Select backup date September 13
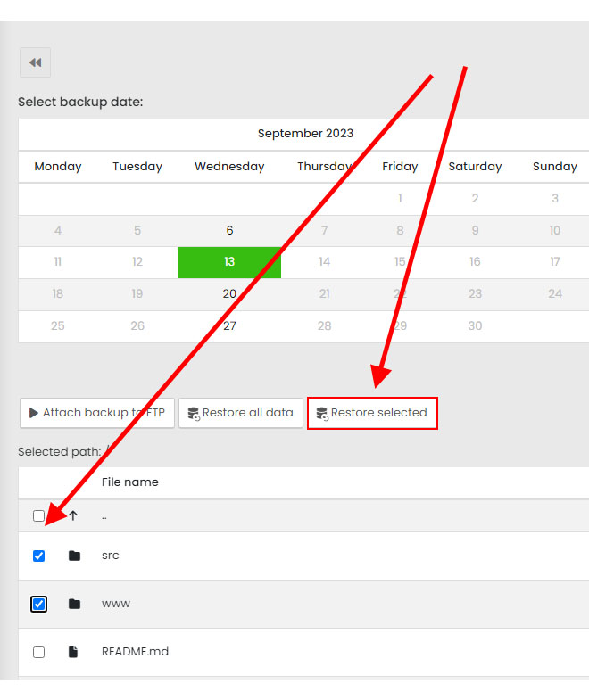Screen dimensions: 589x700 229,262
